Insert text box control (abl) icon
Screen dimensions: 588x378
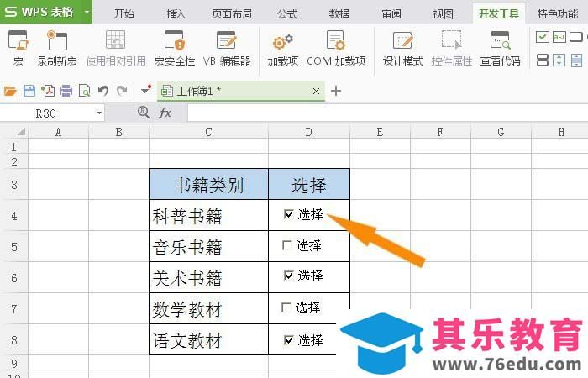[559, 37]
